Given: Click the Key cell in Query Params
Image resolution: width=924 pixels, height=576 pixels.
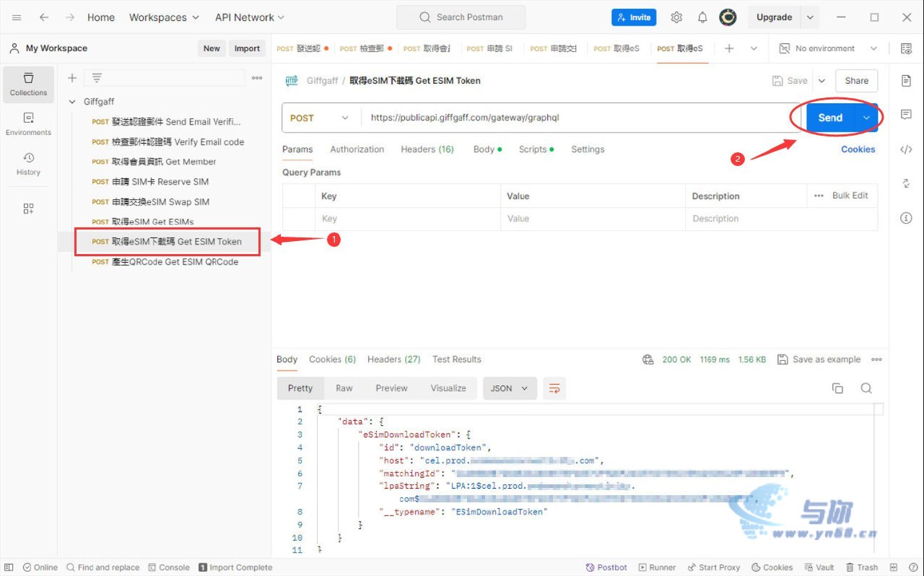Looking at the screenshot, I should coord(408,219).
